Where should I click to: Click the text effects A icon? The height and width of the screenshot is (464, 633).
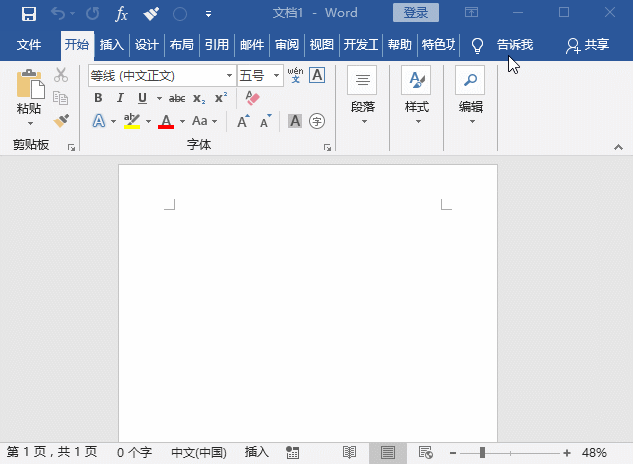coord(99,121)
